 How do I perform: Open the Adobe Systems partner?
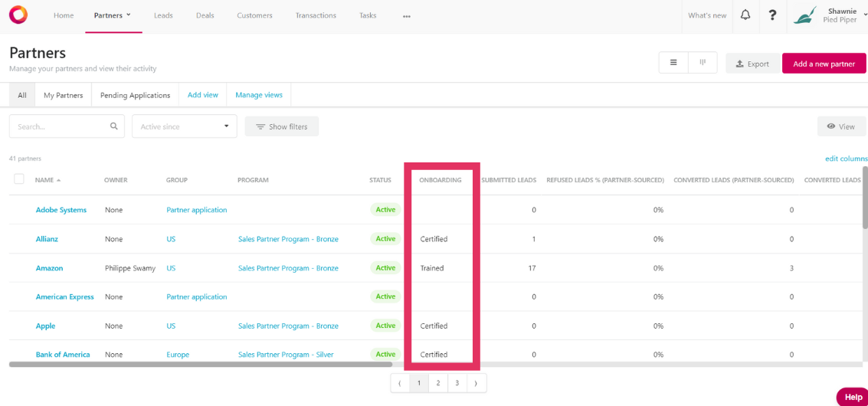point(61,210)
